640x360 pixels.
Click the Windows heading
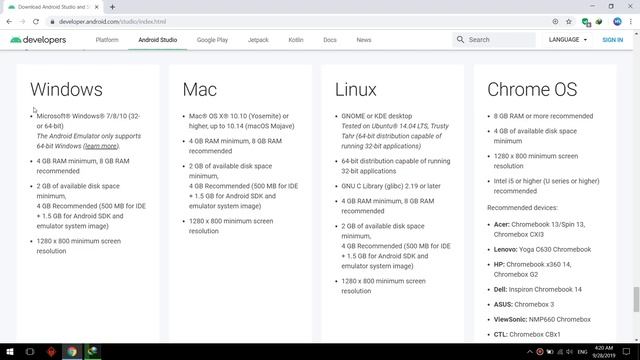[66, 89]
